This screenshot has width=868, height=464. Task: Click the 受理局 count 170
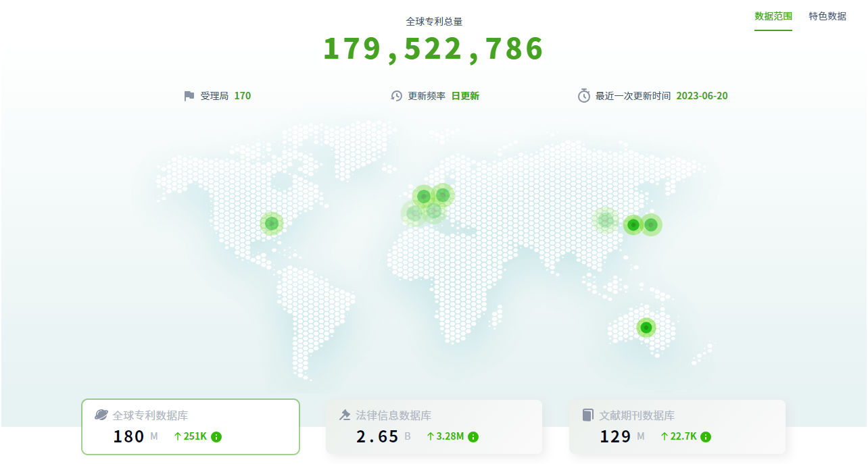(242, 96)
